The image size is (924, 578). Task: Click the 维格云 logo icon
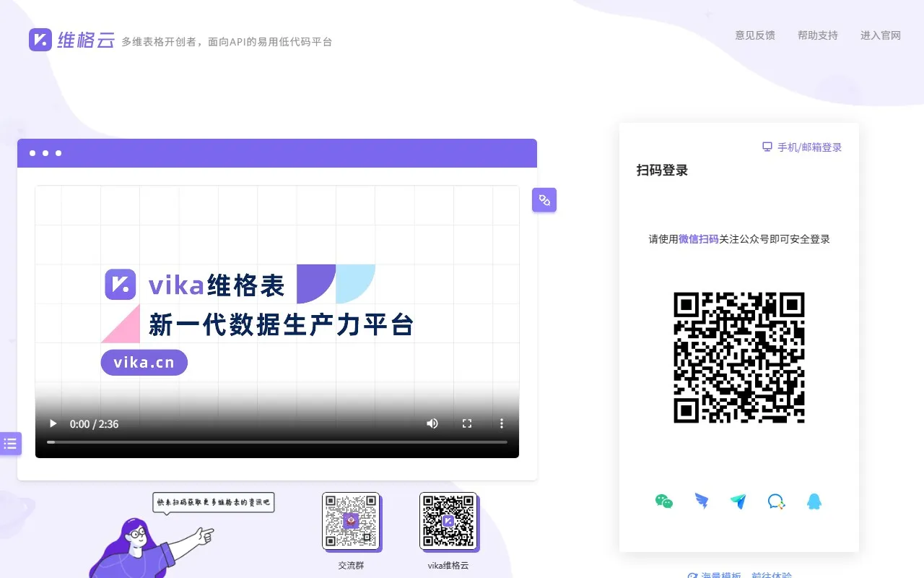pos(40,40)
